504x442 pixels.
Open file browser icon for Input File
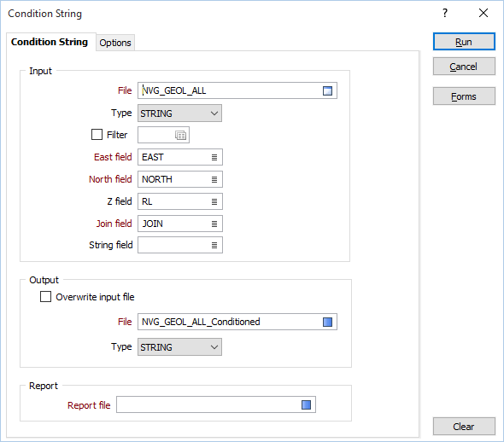(327, 90)
